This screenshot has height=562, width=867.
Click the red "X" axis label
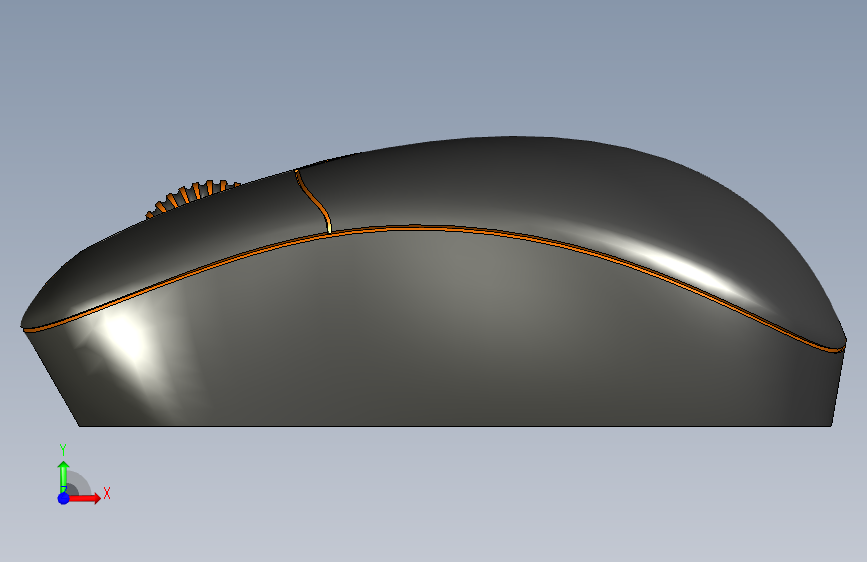click(x=107, y=493)
